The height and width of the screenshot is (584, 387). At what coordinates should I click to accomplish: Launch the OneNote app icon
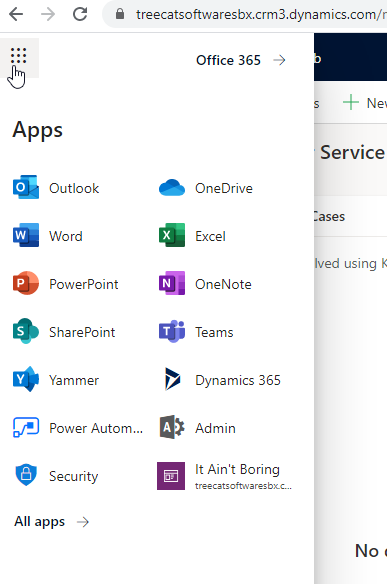pos(172,283)
